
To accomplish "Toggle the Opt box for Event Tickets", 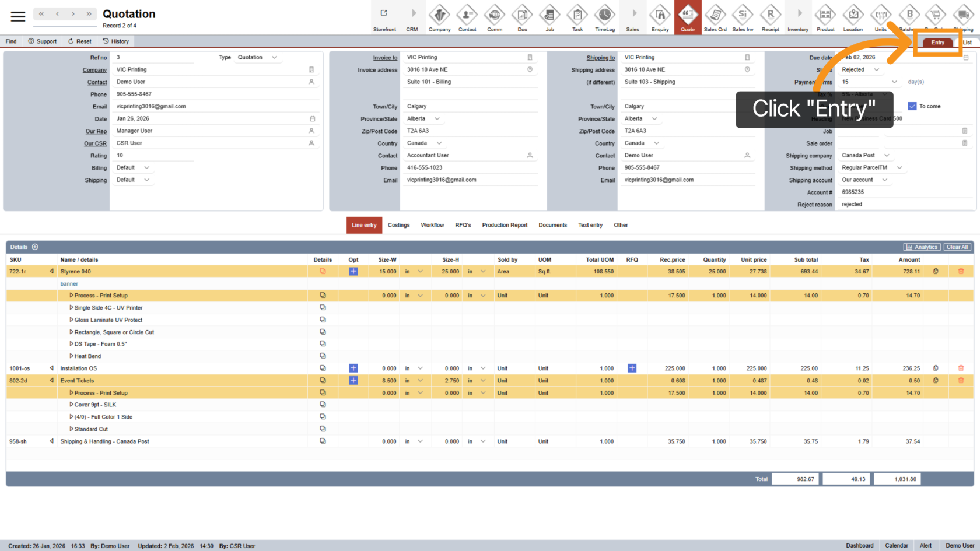I will pyautogui.click(x=353, y=381).
